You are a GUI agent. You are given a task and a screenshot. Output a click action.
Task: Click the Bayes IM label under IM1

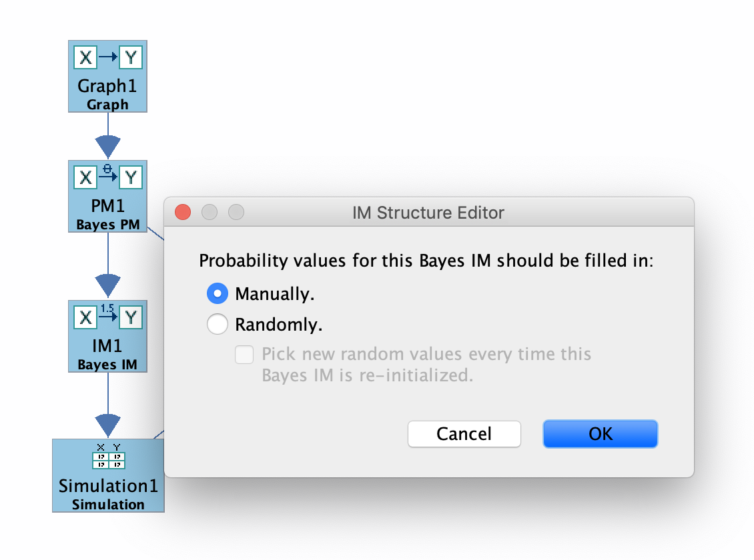(107, 364)
